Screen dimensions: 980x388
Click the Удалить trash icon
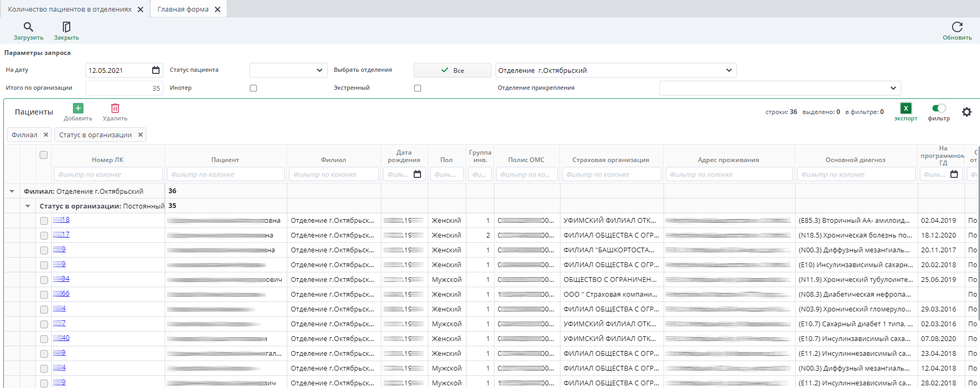click(115, 108)
